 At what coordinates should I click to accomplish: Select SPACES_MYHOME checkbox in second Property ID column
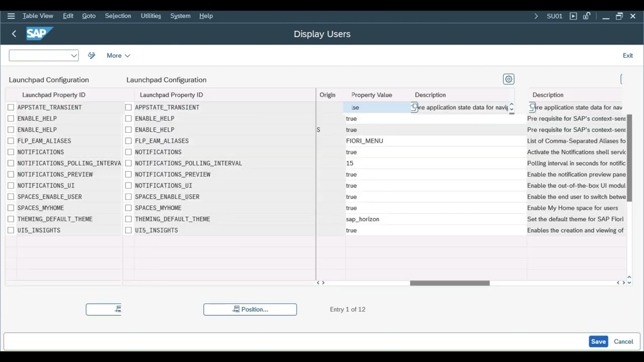128,208
